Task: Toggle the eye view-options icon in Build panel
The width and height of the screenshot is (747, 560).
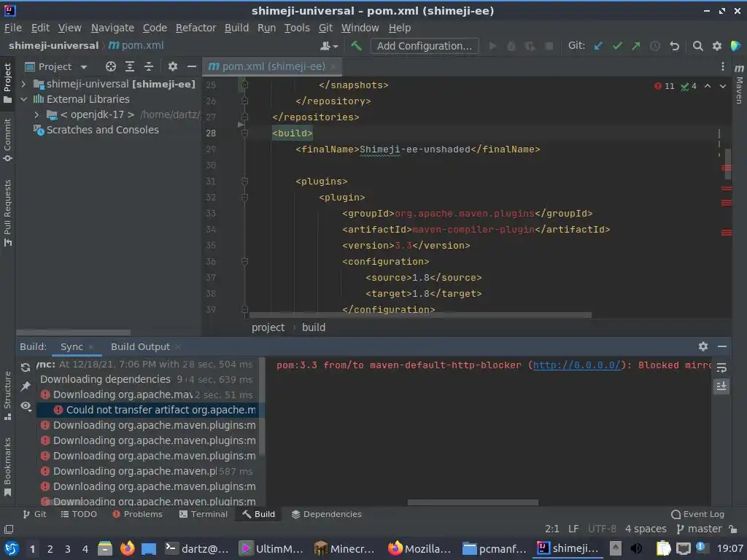Action: (x=26, y=405)
